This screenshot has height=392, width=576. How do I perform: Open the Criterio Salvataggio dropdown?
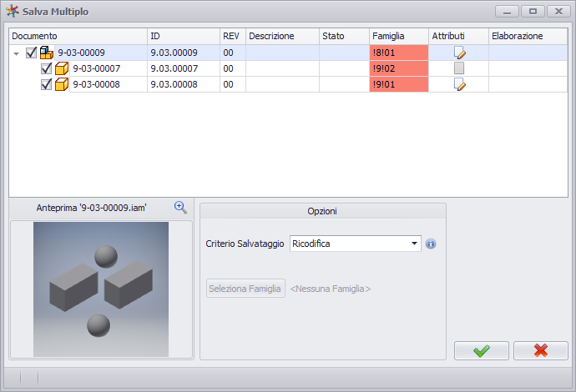[x=414, y=244]
